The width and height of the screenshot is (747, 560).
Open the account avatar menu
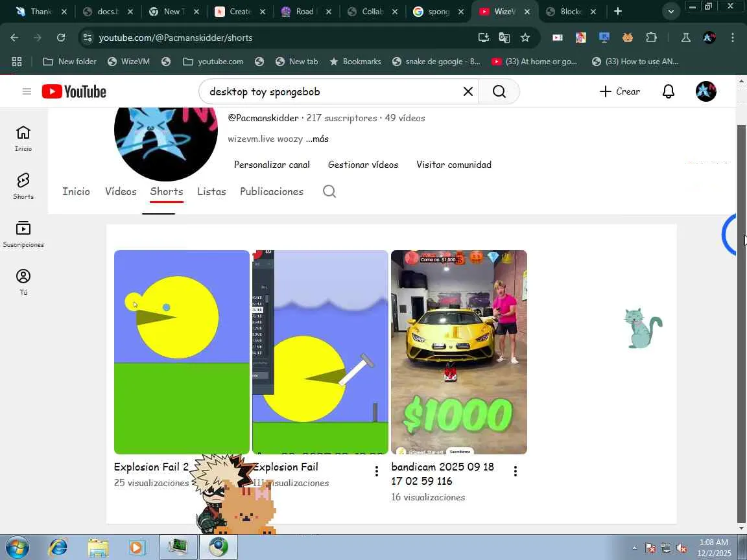705,91
